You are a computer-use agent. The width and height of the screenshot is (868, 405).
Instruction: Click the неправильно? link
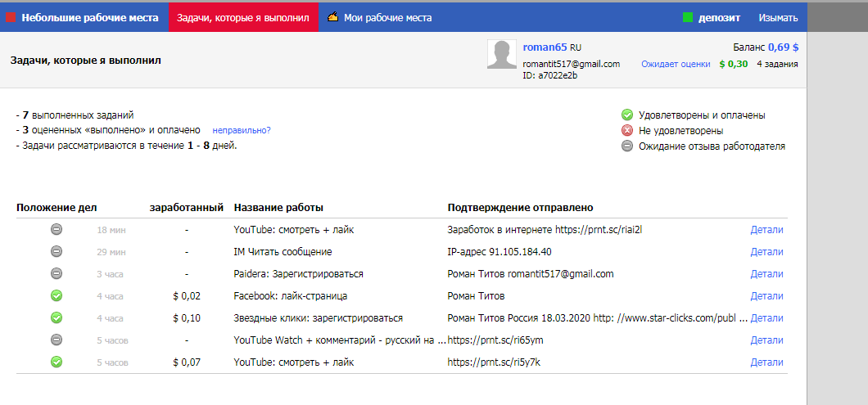click(x=242, y=131)
